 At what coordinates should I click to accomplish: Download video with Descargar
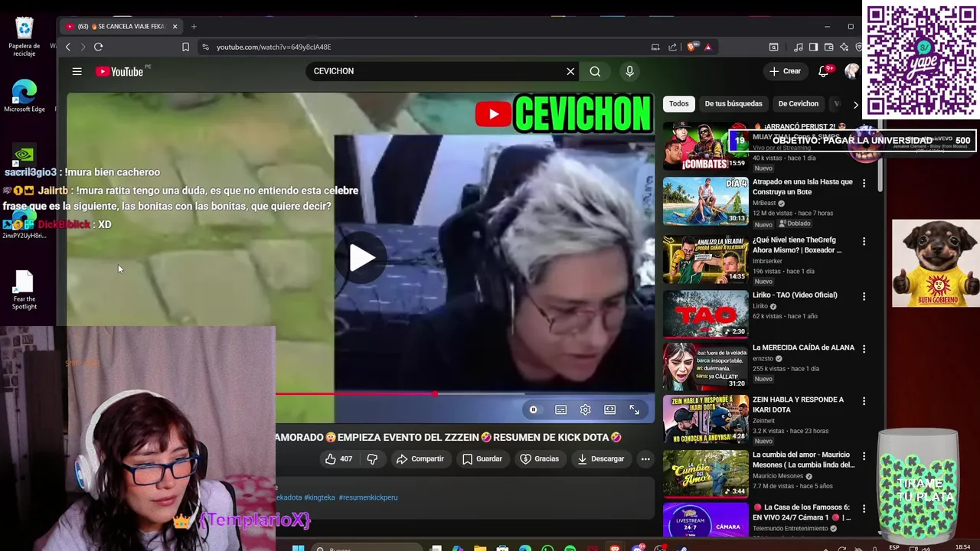click(x=601, y=459)
